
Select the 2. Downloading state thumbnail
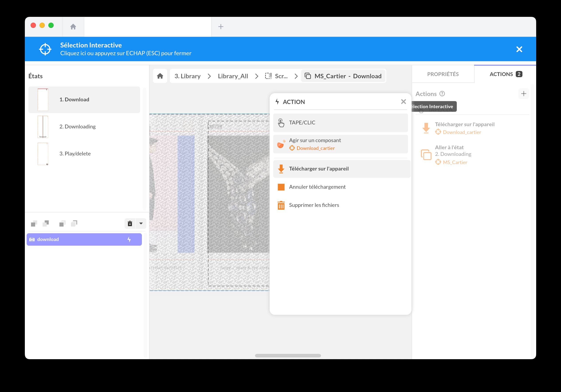tap(43, 127)
